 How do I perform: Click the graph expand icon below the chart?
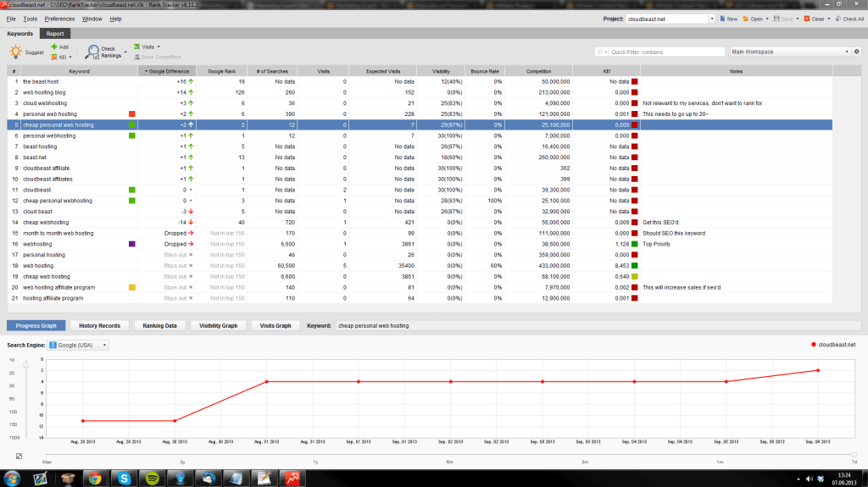click(x=19, y=456)
